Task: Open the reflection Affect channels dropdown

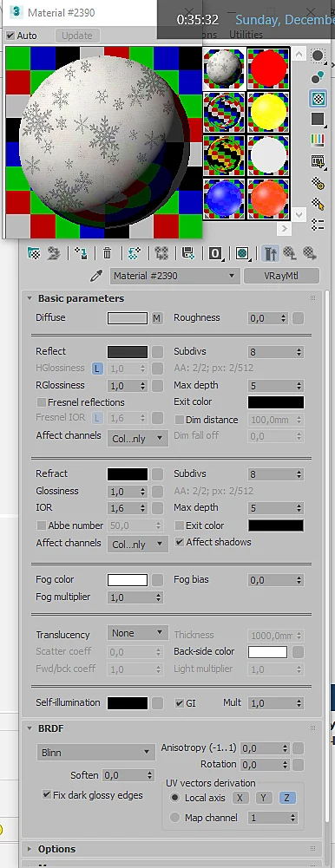Action: [x=137, y=439]
